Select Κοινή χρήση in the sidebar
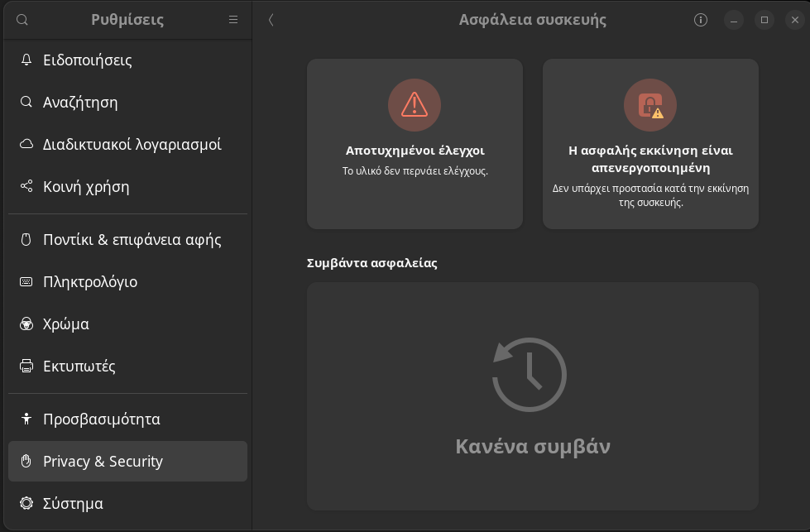Viewport: 810px width, 532px height. tap(127, 186)
